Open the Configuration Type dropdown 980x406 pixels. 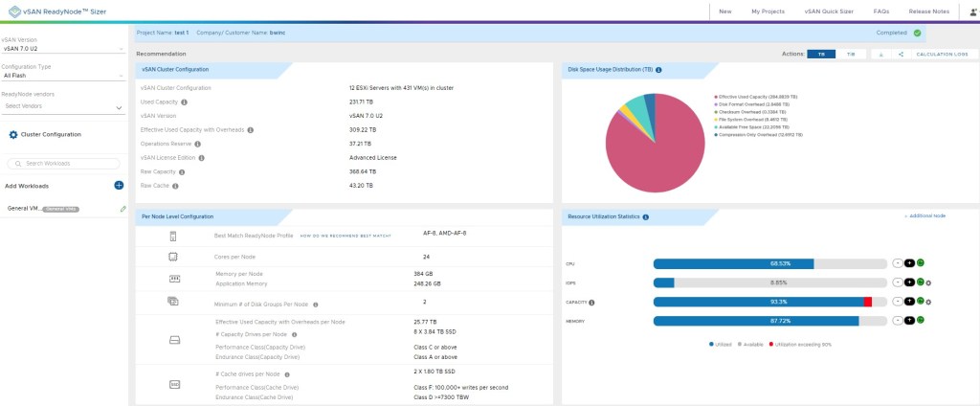coord(63,75)
